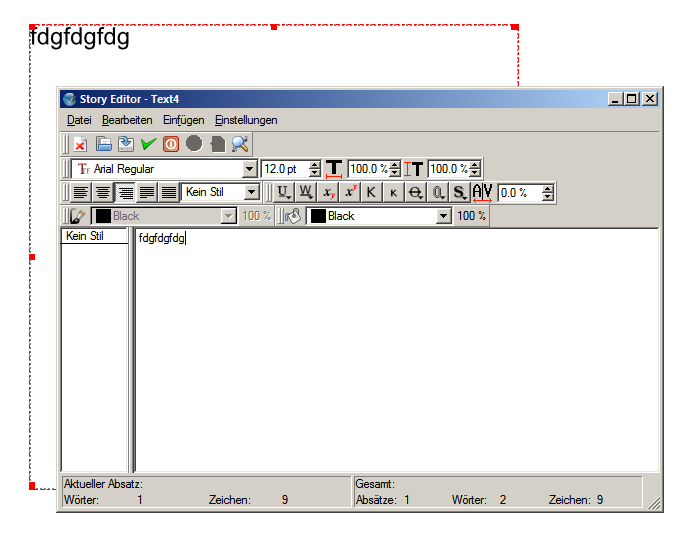Image resolution: width=689 pixels, height=545 pixels.
Task: Open the Einfügen menu
Action: 183,120
